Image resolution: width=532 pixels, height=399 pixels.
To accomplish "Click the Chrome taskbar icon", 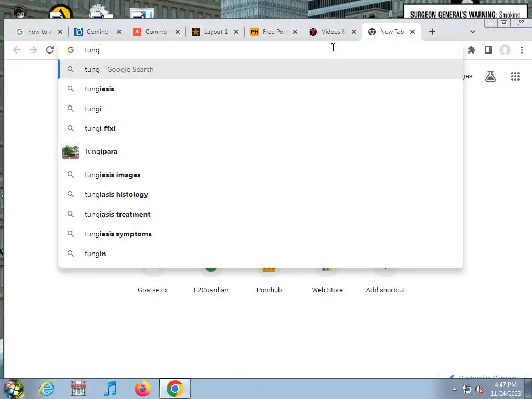I will click(x=175, y=389).
